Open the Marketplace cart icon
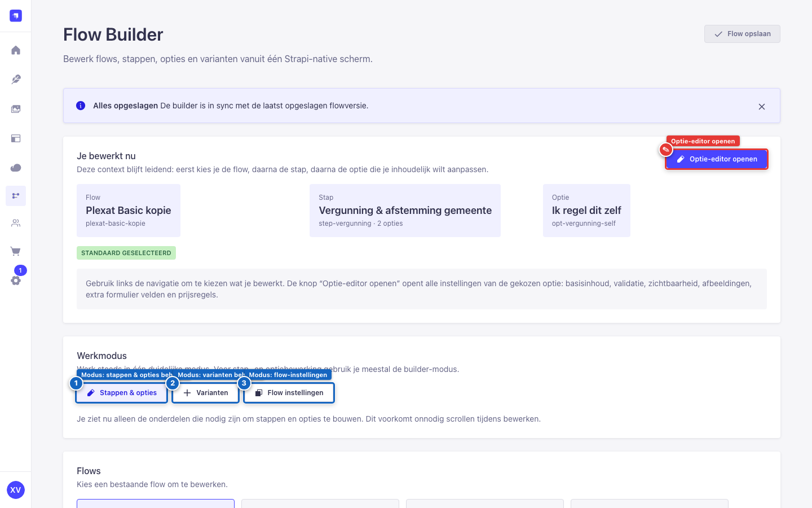 16,251
